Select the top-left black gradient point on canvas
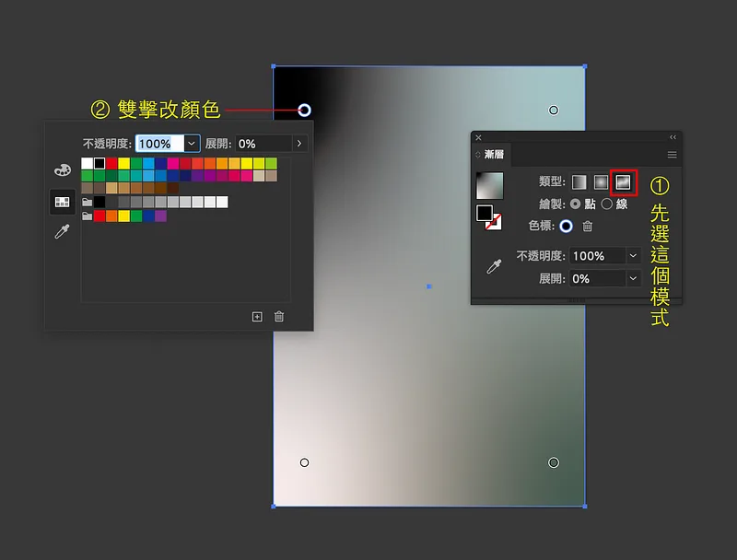The height and width of the screenshot is (560, 737). click(x=305, y=111)
